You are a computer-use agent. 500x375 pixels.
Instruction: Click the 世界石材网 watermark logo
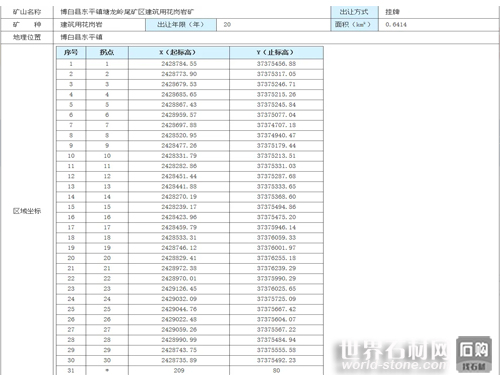(393, 355)
